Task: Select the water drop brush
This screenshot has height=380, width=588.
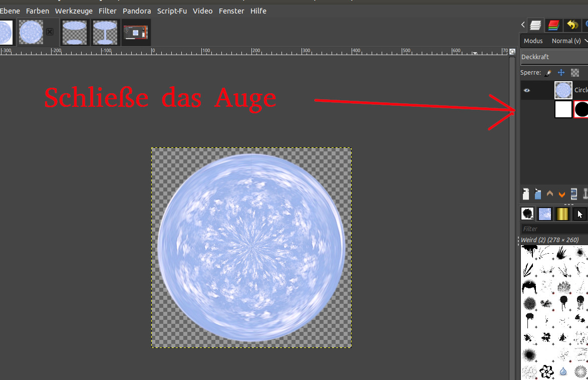Action: 563,371
